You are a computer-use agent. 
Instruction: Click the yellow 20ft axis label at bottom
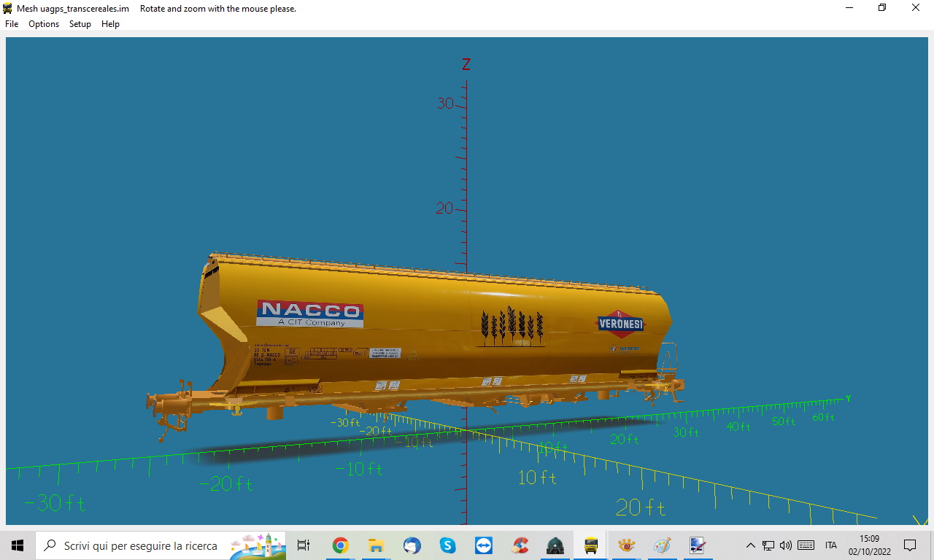click(641, 507)
